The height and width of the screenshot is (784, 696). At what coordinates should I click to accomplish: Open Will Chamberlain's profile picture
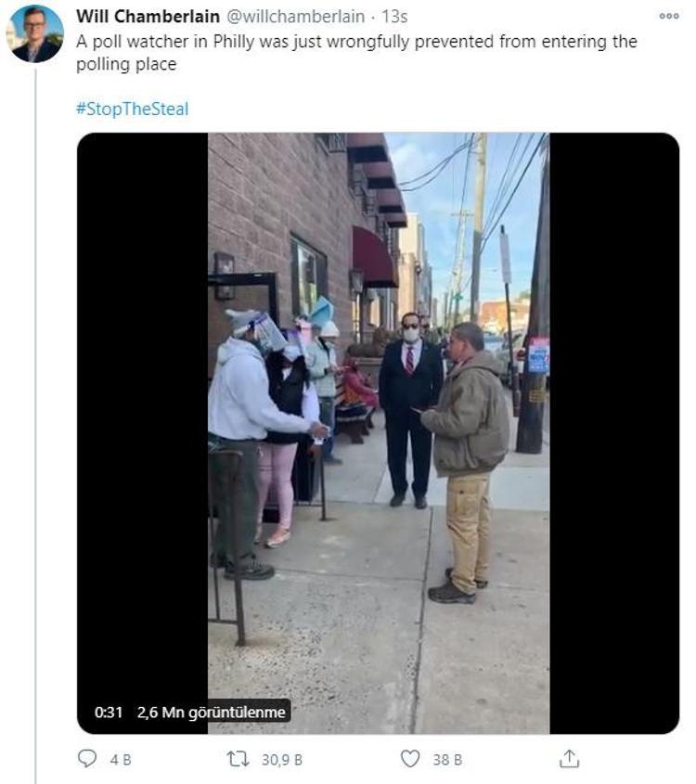point(36,34)
